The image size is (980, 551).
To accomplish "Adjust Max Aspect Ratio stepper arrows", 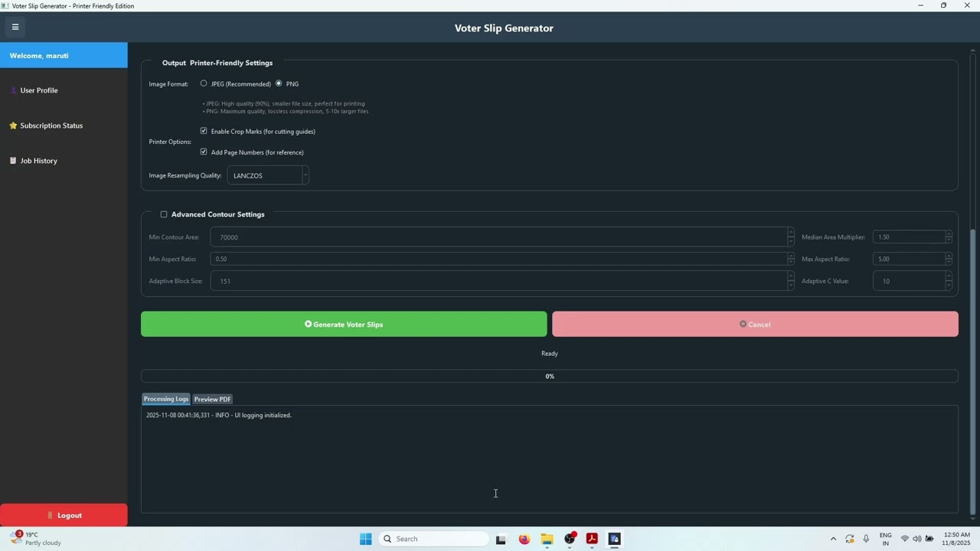I will [949, 259].
